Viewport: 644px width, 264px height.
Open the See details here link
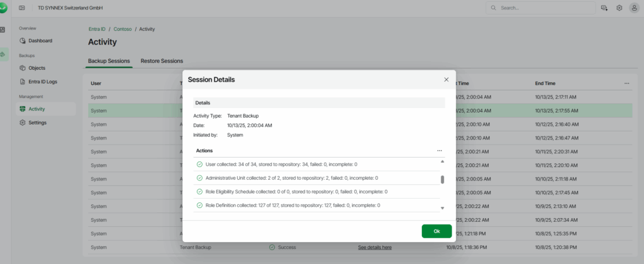point(374,248)
